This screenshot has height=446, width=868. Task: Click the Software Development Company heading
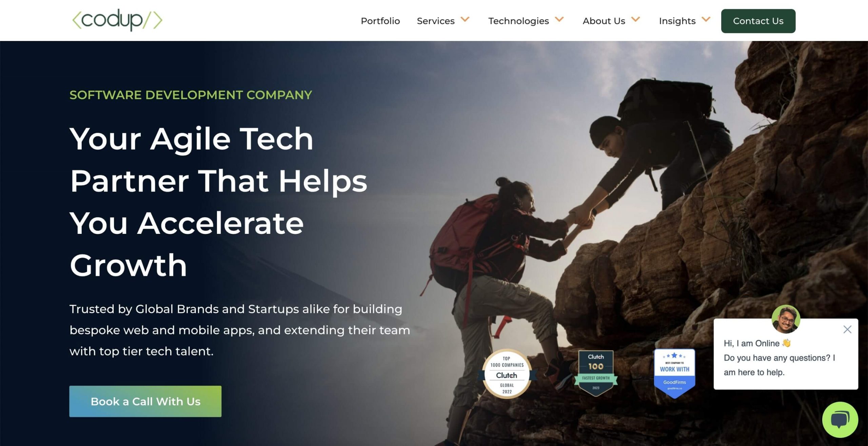click(x=191, y=95)
